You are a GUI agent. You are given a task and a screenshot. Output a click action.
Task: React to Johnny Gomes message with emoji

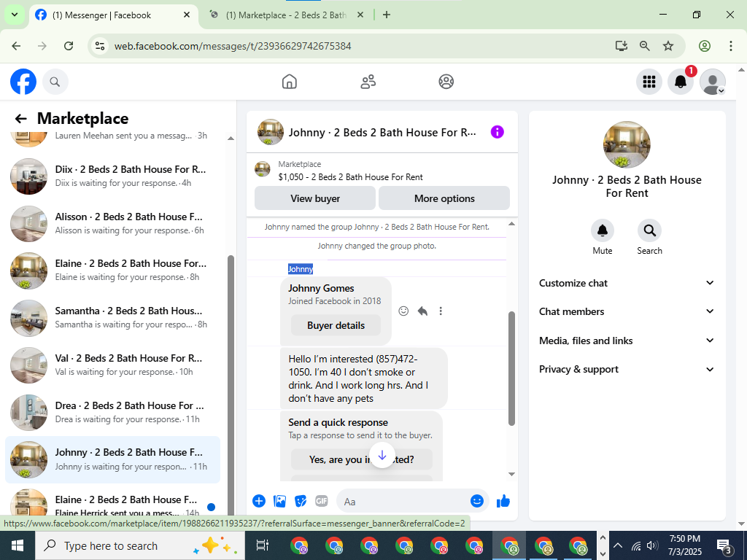pos(403,311)
